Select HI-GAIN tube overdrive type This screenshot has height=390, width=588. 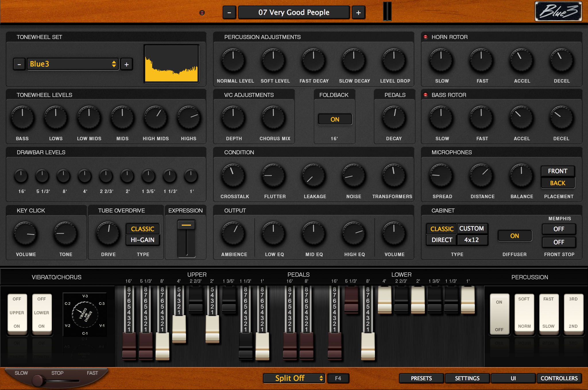[x=143, y=240]
